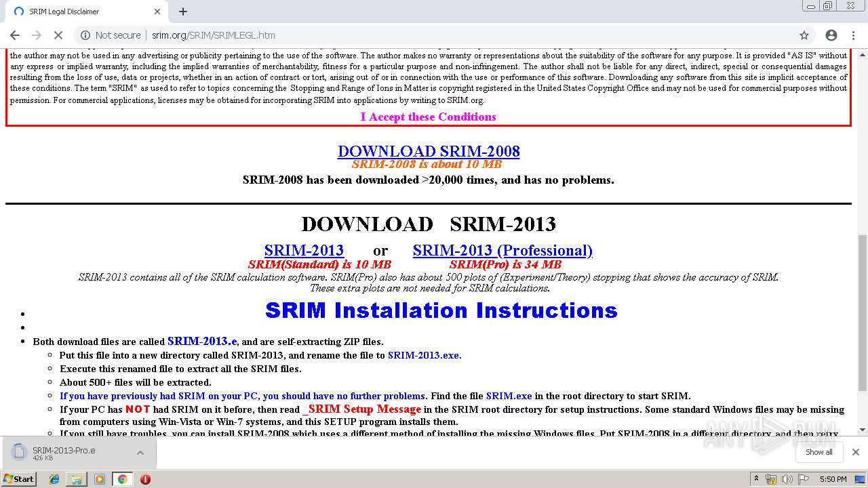Click the system clock 5:50 PM
868x488 pixels.
pyautogui.click(x=833, y=479)
